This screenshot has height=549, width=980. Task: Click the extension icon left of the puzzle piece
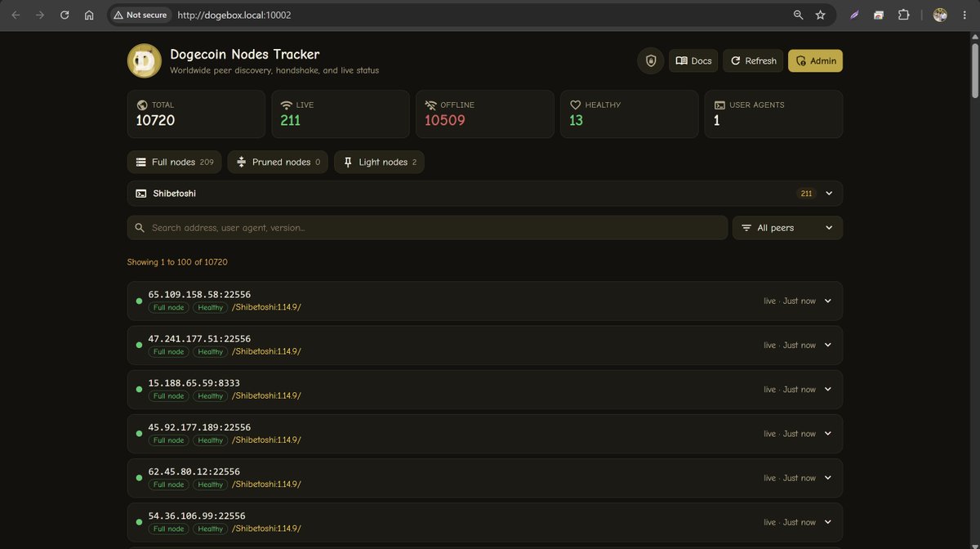click(x=879, y=15)
